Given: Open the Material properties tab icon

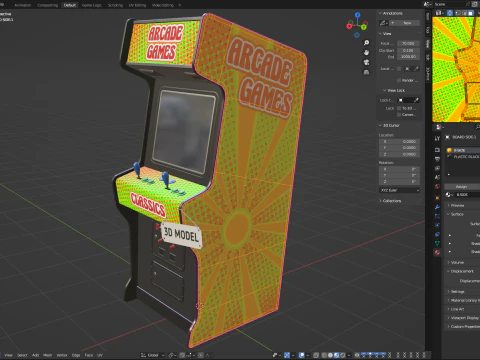Looking at the screenshot, I should tap(437, 252).
